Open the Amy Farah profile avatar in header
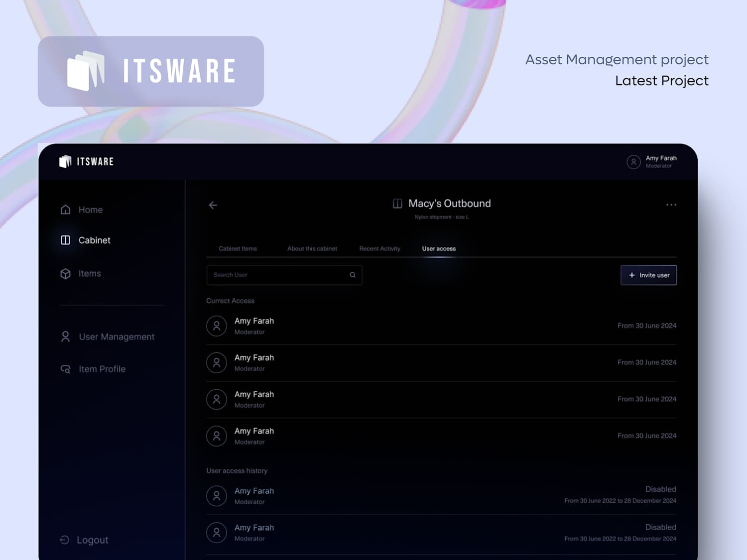The height and width of the screenshot is (560, 747). point(633,162)
